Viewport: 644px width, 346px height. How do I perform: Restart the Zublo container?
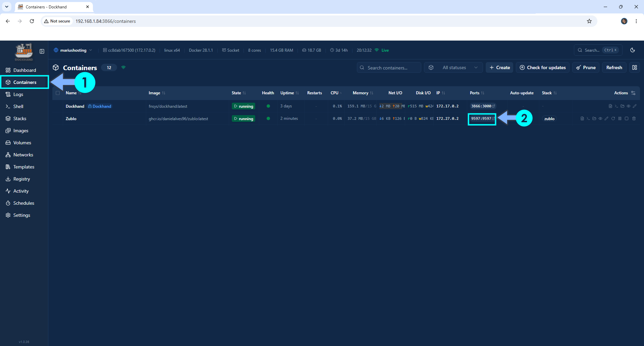[613, 118]
